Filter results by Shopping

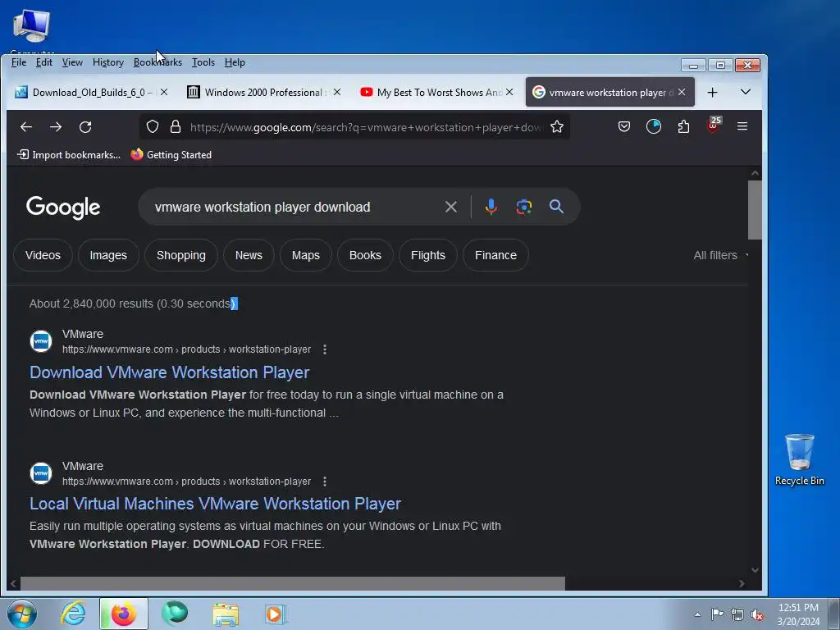click(x=181, y=255)
